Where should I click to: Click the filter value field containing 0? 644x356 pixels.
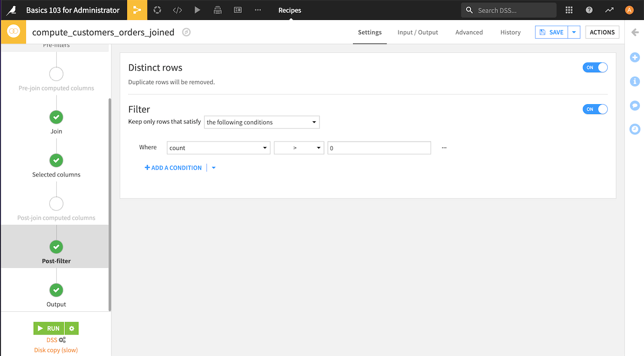(379, 148)
